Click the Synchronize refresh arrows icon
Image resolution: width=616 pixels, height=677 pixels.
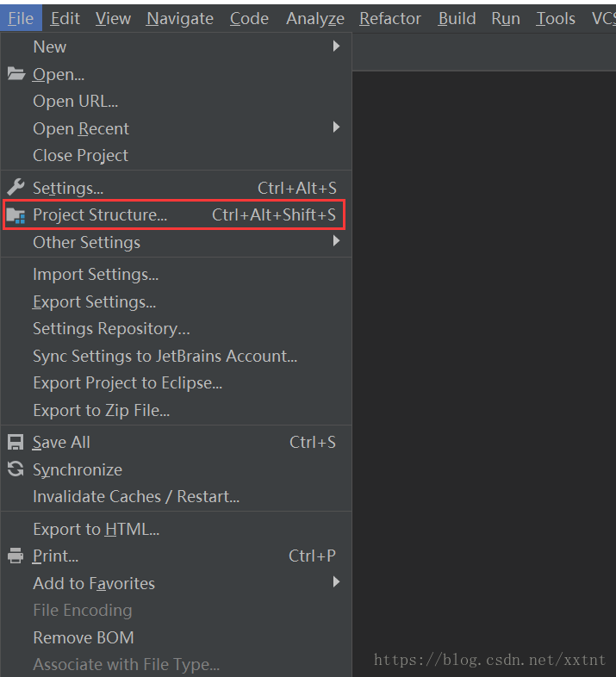(16, 469)
